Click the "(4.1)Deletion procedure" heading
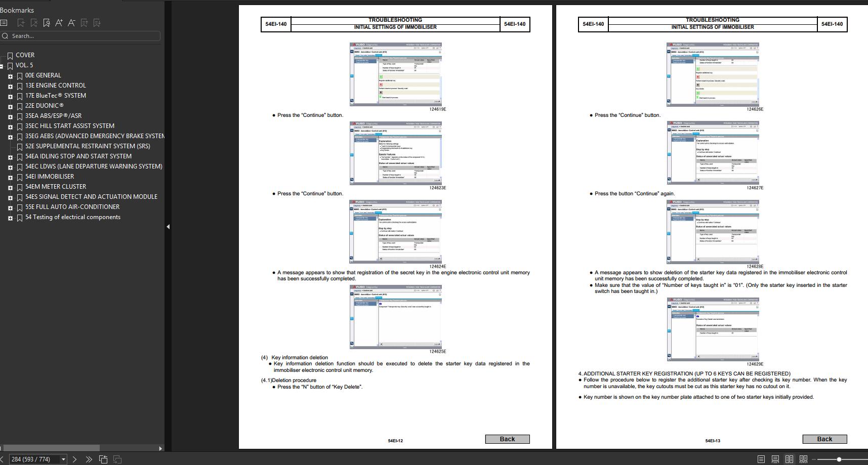The height and width of the screenshot is (465, 868). [288, 381]
